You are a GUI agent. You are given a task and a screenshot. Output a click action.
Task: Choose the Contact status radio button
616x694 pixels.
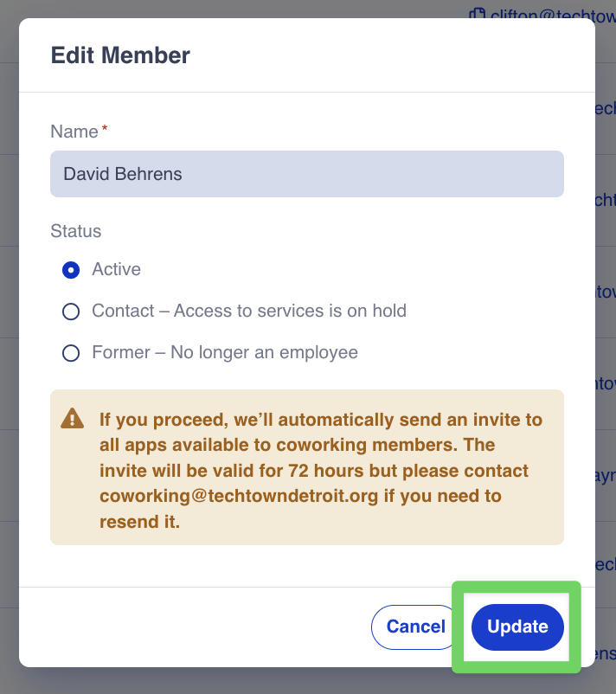(71, 312)
